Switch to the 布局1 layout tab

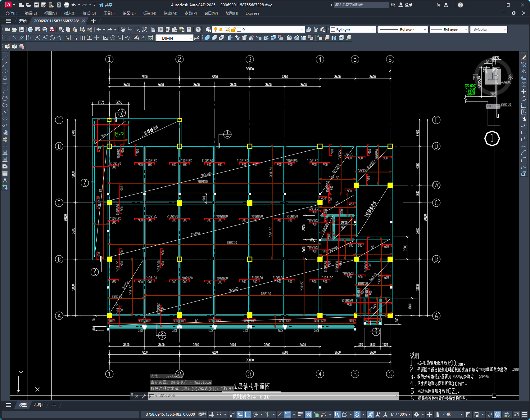pos(39,405)
